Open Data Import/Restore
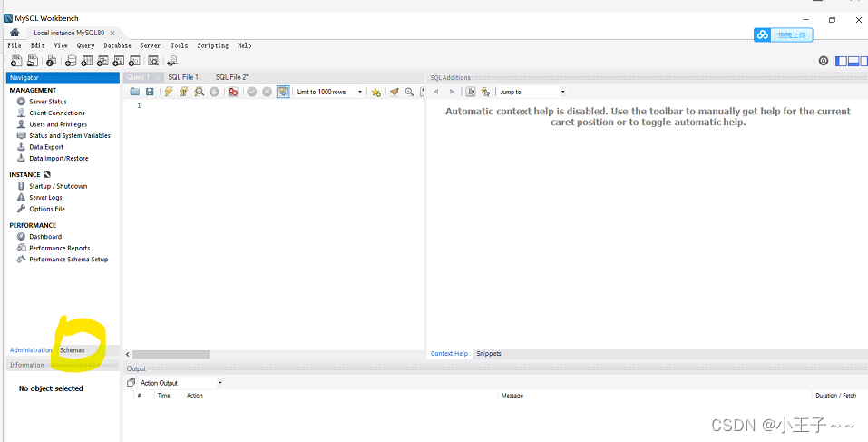This screenshot has width=868, height=442. [x=58, y=159]
